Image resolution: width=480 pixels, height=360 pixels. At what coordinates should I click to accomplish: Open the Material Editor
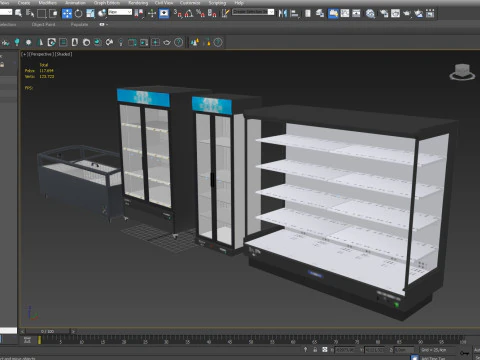click(x=370, y=13)
